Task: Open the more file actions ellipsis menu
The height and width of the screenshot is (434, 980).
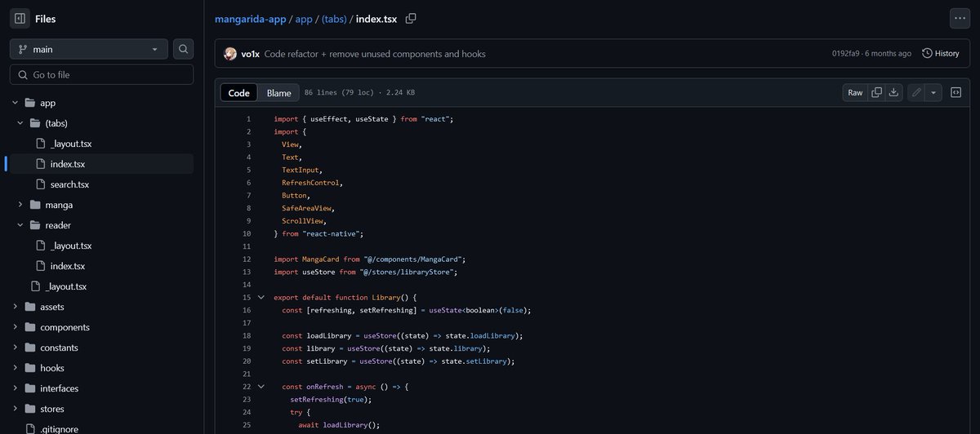Action: (x=960, y=18)
